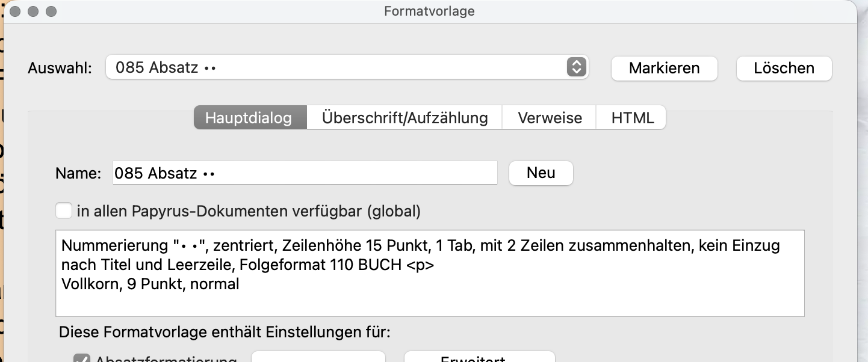
Task: Open the dropdown beside Absatzformatierung
Action: pyautogui.click(x=318, y=358)
